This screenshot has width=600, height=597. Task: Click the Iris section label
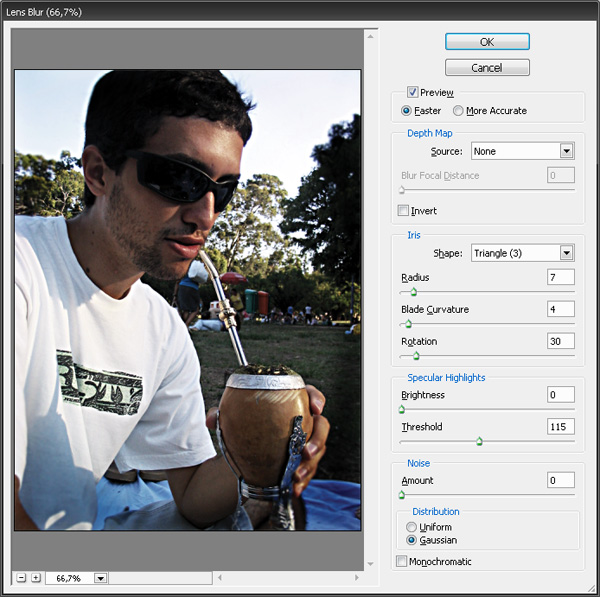414,235
